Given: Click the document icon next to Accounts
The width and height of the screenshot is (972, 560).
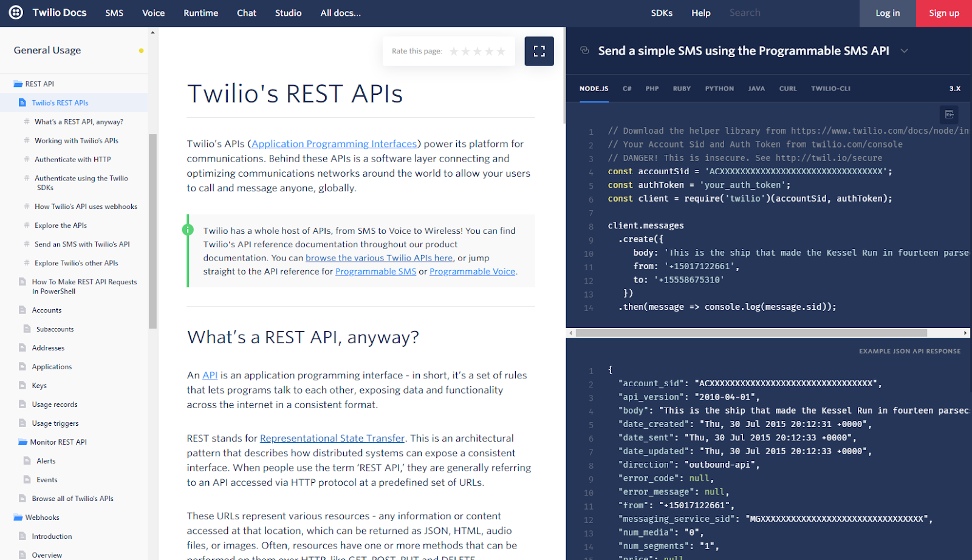Looking at the screenshot, I should tap(22, 310).
